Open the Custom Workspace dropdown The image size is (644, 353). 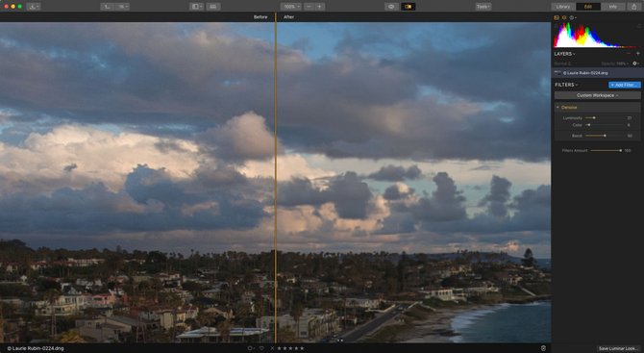click(x=597, y=95)
